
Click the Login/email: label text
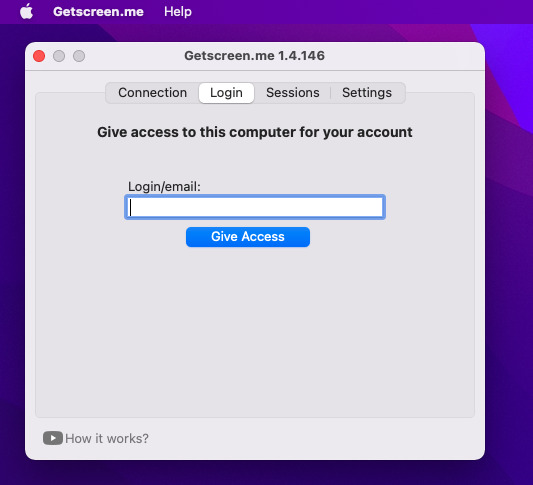(164, 187)
